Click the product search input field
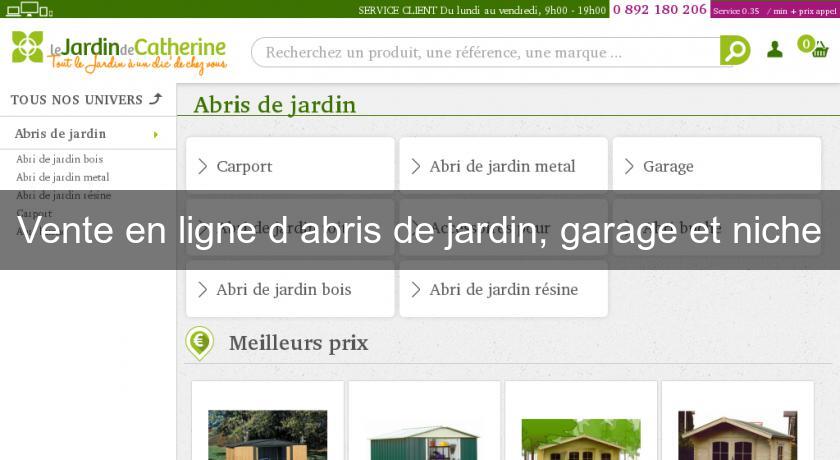This screenshot has height=460, width=840. click(x=485, y=52)
